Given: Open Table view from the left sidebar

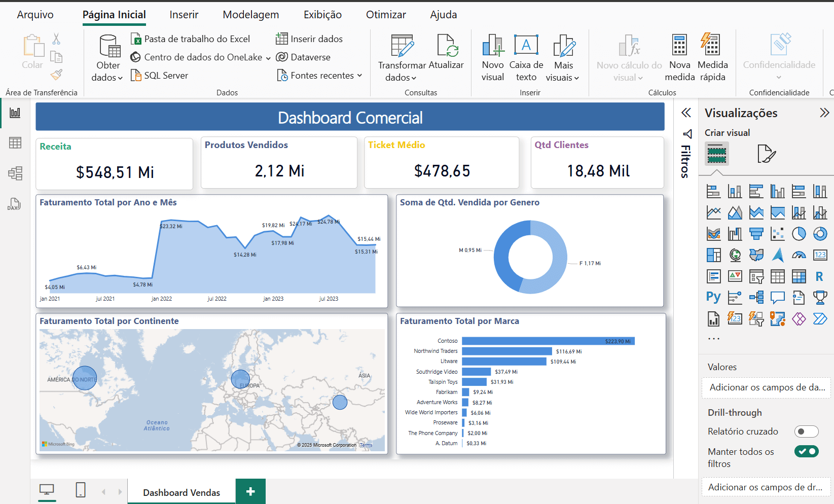Looking at the screenshot, I should 15,143.
